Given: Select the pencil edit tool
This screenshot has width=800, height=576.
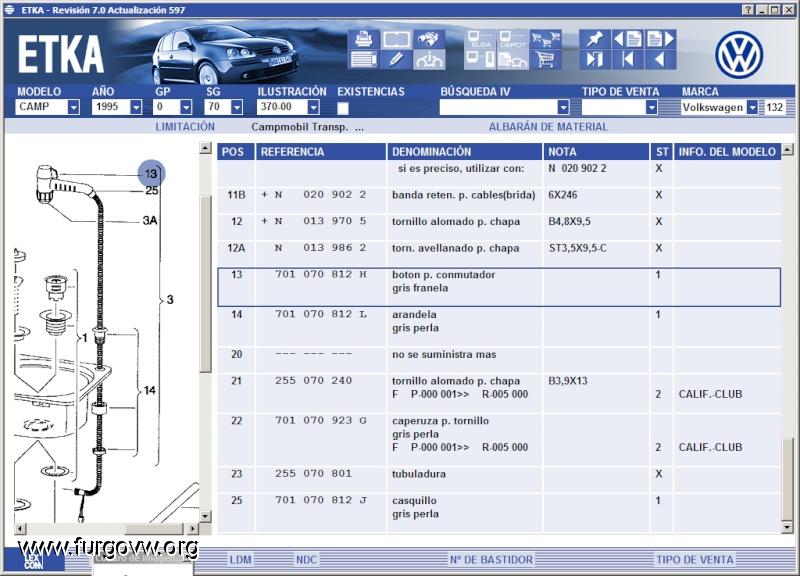Looking at the screenshot, I should [396, 60].
